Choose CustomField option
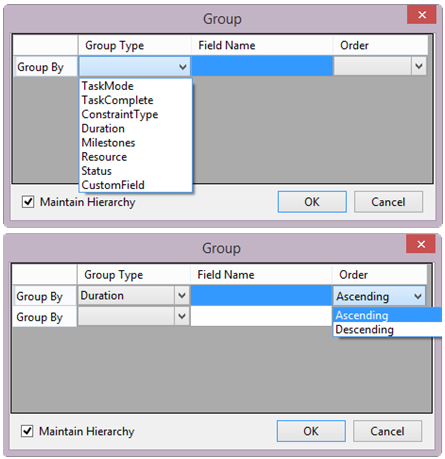 coord(136,185)
